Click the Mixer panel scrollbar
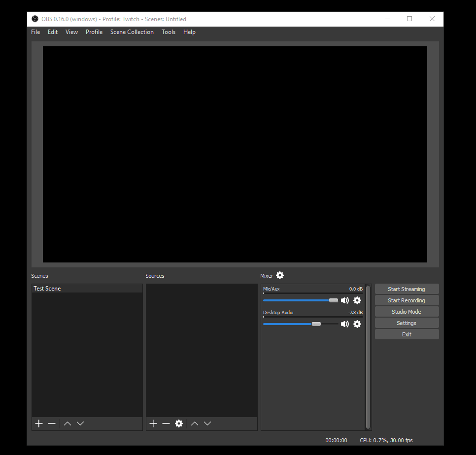The height and width of the screenshot is (455, 476). [x=368, y=357]
